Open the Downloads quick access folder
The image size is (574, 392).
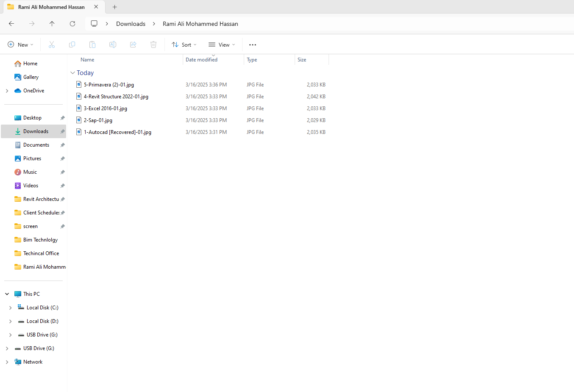[x=33, y=131]
